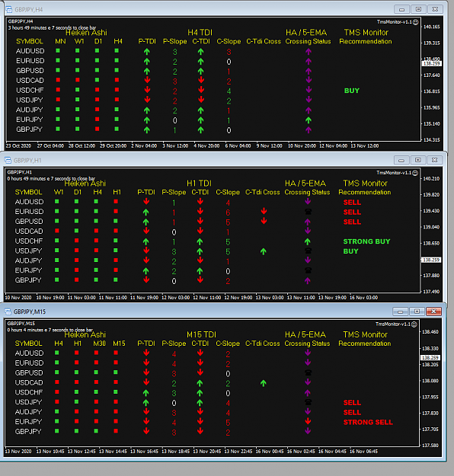Click '12 Nov 11:00' on H1 time axis
This screenshot has height=476, width=454.
tap(206, 298)
